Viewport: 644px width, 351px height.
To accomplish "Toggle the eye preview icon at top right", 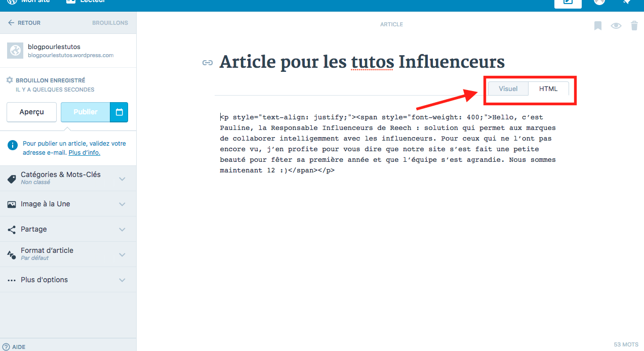I will coord(616,26).
